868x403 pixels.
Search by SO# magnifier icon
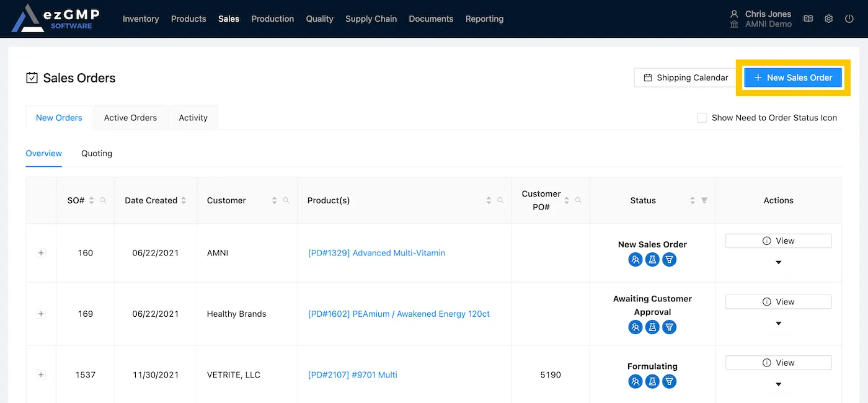click(104, 200)
